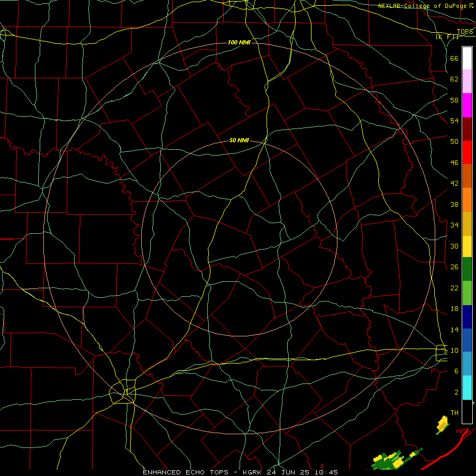Click the bright yellow legend swatch
The image size is (476, 476).
(467, 246)
